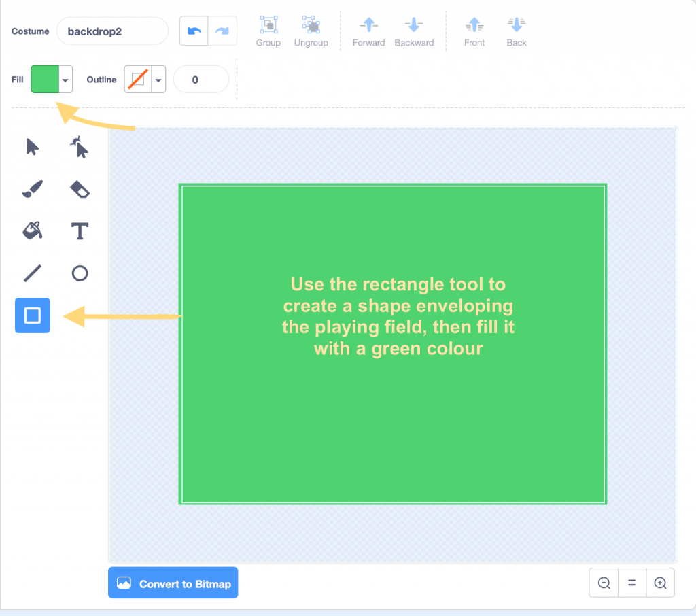Zoom in on the canvas

click(660, 583)
